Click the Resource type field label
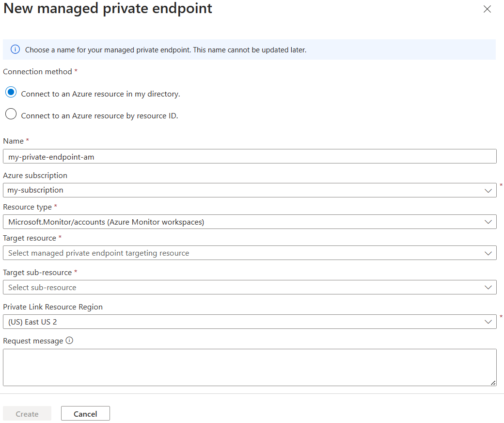The image size is (504, 423). point(27,207)
